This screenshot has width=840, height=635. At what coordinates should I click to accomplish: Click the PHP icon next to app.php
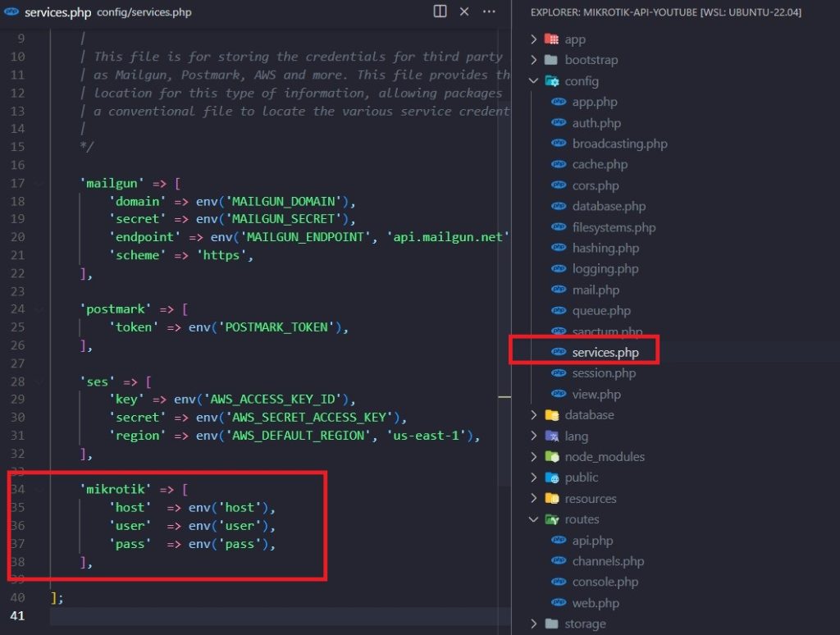pos(559,103)
